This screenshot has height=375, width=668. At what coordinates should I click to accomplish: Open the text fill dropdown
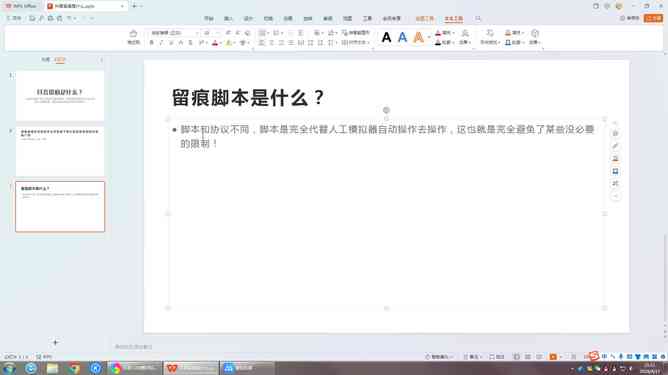pyautogui.click(x=444, y=33)
